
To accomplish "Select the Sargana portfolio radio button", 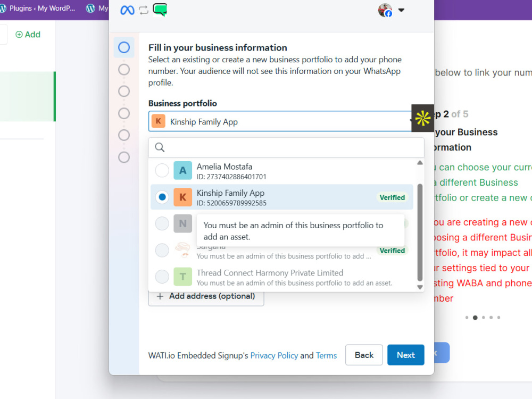I will point(162,250).
